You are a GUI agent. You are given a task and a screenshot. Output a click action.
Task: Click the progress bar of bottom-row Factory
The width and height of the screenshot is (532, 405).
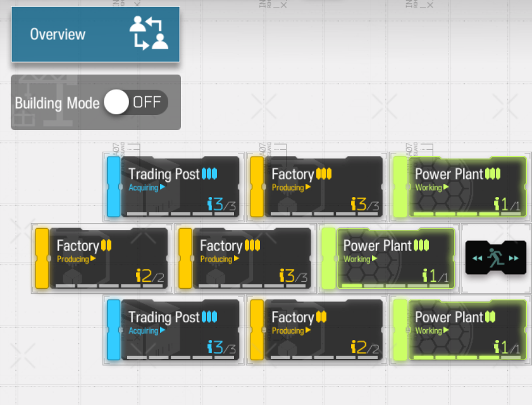[x=324, y=357]
